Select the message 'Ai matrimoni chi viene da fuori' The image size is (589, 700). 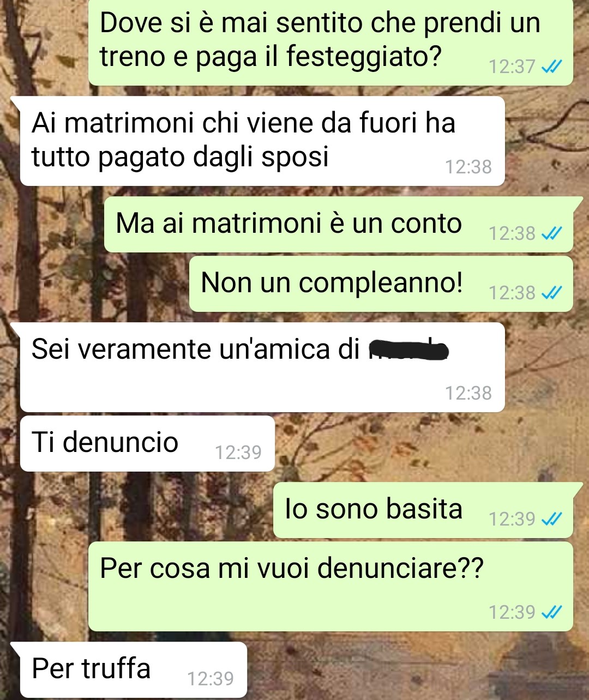coord(262,141)
